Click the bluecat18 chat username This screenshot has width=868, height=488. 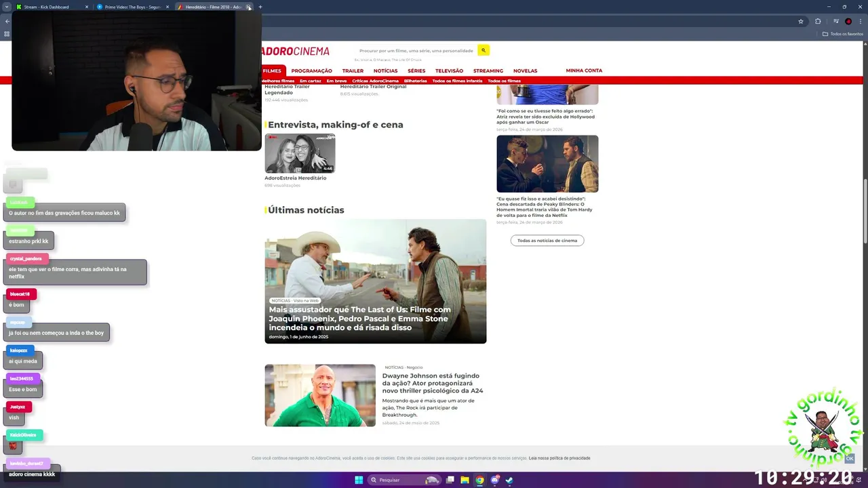(x=20, y=294)
